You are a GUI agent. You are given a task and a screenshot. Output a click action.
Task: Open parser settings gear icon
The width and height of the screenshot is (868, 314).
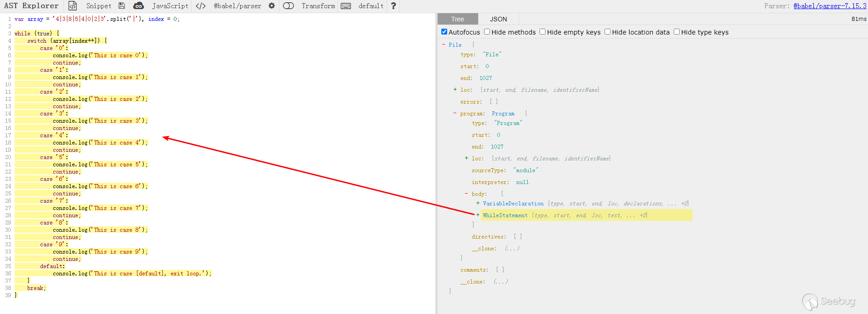(272, 6)
